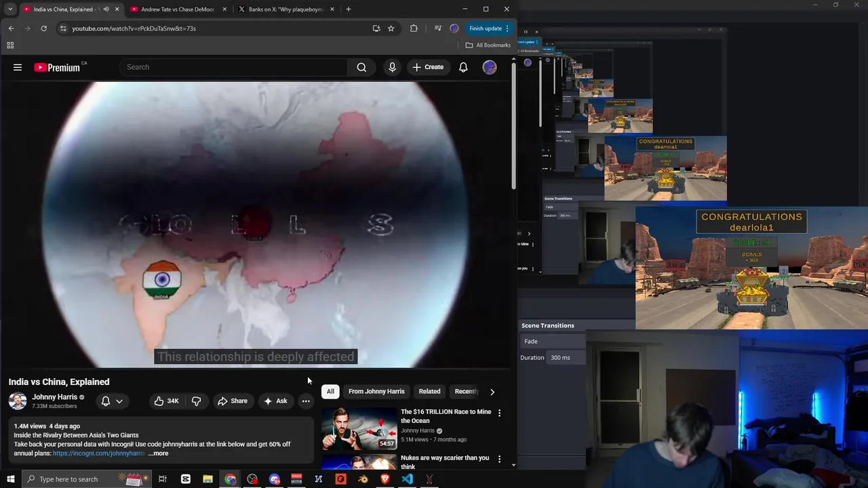Screen dimensions: 868x488
Task: Open a new browser tab
Action: pyautogui.click(x=349, y=9)
